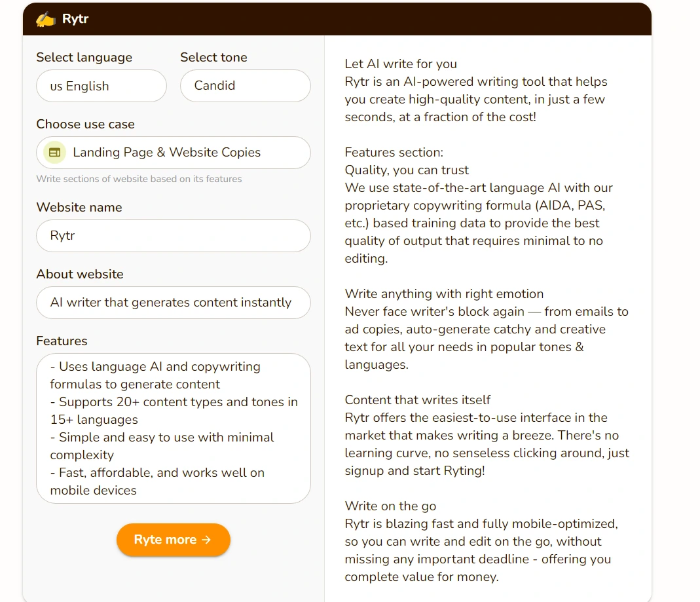Click the Select tone label
The image size is (700, 602).
tap(213, 58)
